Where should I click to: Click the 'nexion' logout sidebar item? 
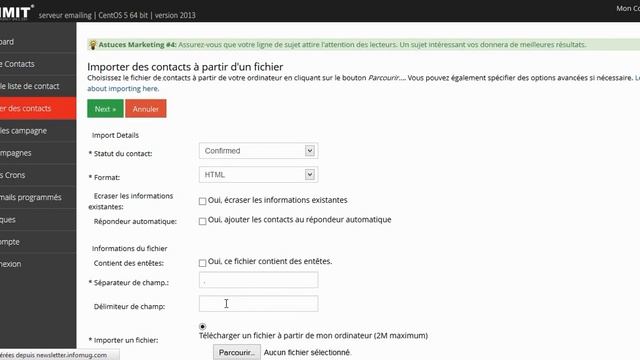point(38,264)
